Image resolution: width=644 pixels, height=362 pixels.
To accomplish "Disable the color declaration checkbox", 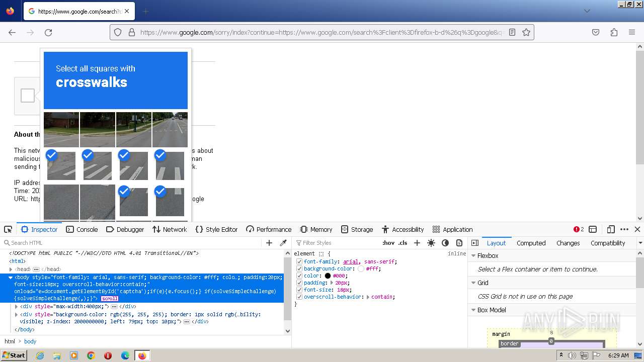I will [299, 276].
